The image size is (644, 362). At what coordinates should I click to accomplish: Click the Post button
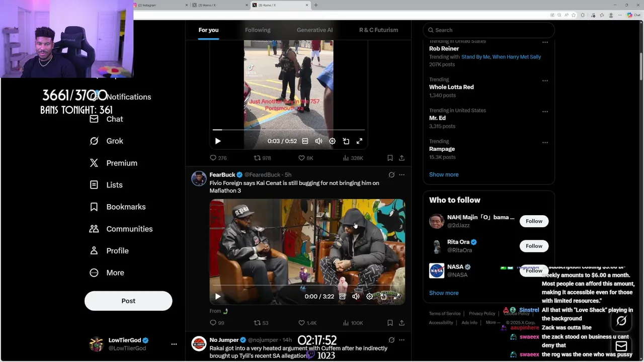[x=128, y=301]
